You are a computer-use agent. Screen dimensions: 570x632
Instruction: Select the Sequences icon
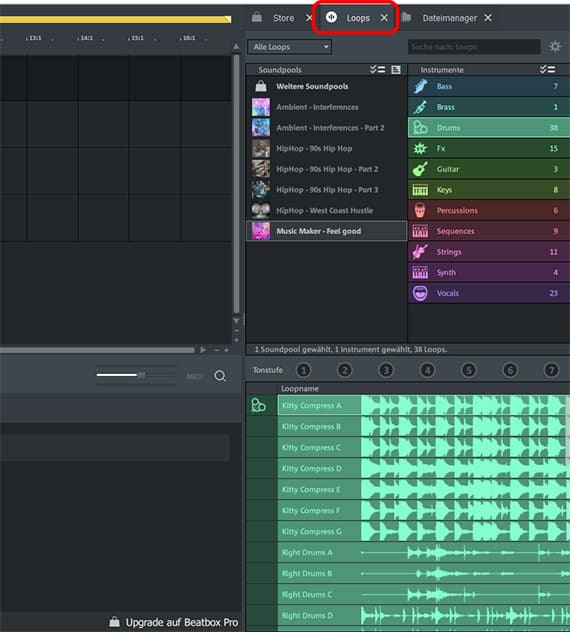coord(420,231)
